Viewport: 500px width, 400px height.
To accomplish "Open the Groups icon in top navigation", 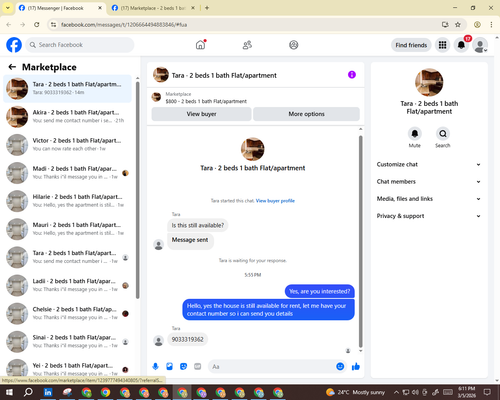I will click(x=294, y=45).
